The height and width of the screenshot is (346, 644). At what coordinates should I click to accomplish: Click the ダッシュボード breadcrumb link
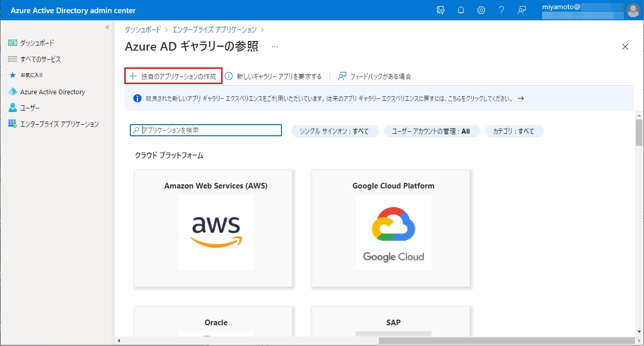143,30
